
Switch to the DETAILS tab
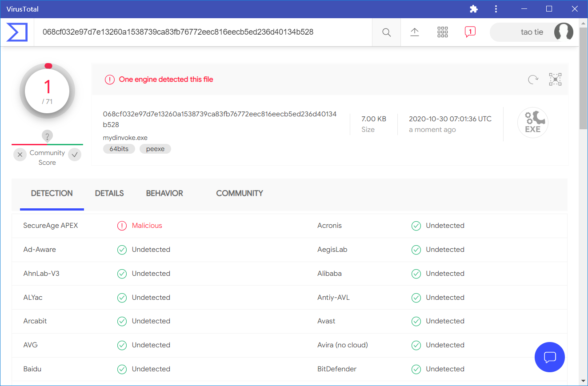click(109, 193)
